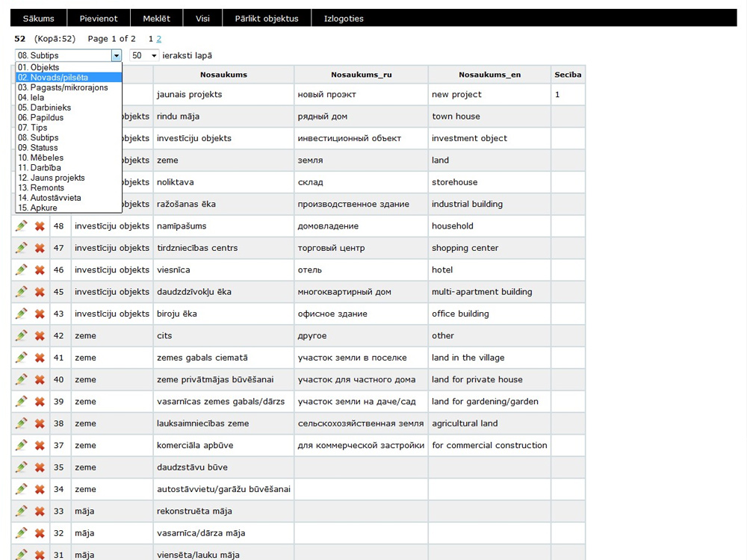This screenshot has height=560, width=747.
Task: Edit row 33 rekonstruēta māja
Action: pyautogui.click(x=22, y=511)
